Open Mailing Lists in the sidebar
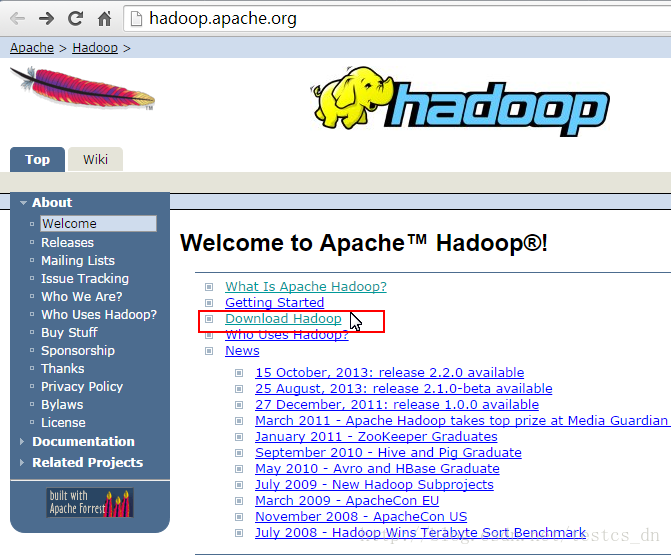Image resolution: width=671 pixels, height=555 pixels. tap(78, 261)
